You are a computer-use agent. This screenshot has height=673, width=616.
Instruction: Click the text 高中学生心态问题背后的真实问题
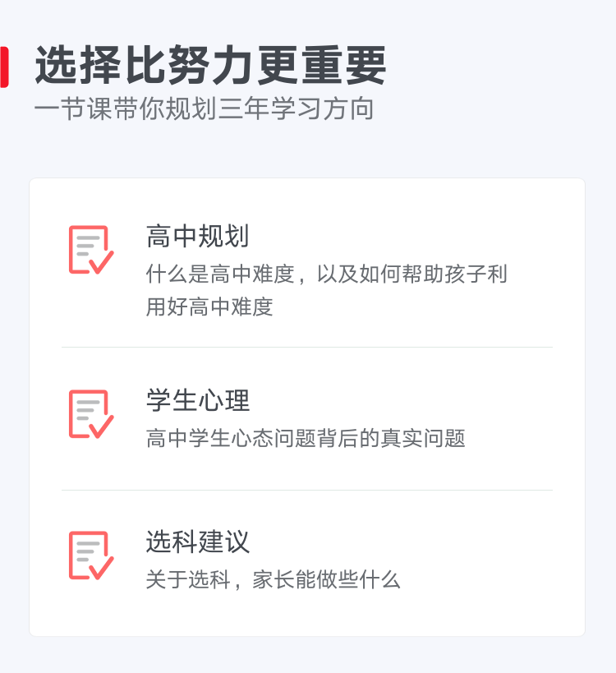pyautogui.click(x=306, y=438)
